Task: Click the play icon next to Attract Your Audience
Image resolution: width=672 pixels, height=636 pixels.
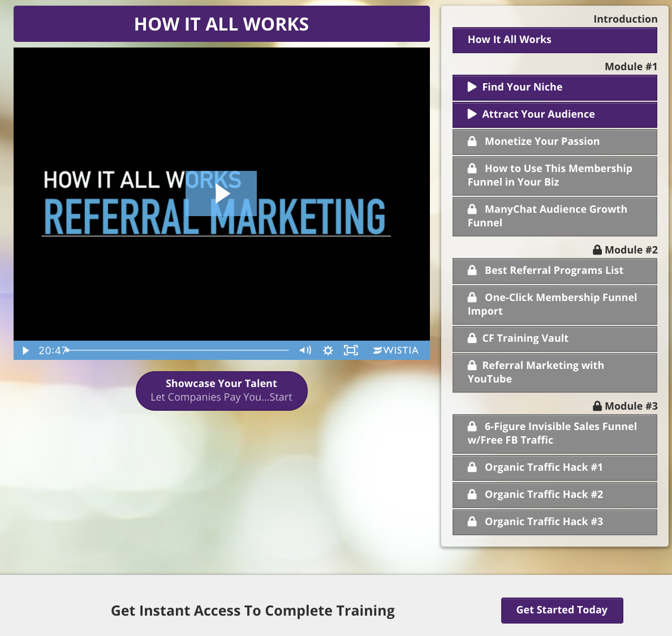Action: point(472,114)
